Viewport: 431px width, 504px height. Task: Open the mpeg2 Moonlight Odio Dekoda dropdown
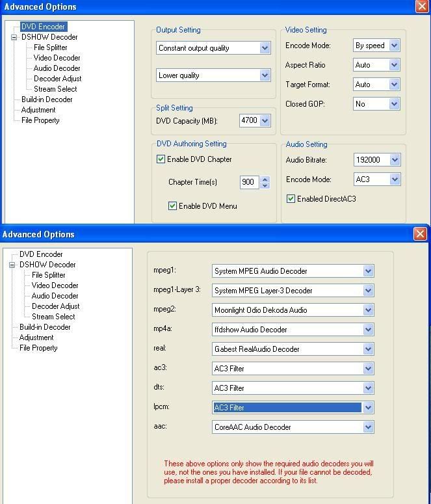click(x=368, y=310)
